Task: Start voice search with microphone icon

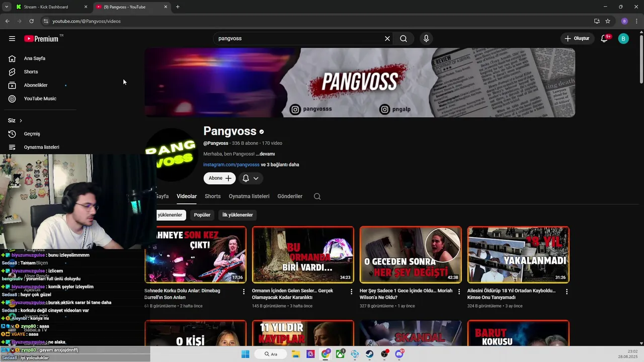Action: point(426,39)
